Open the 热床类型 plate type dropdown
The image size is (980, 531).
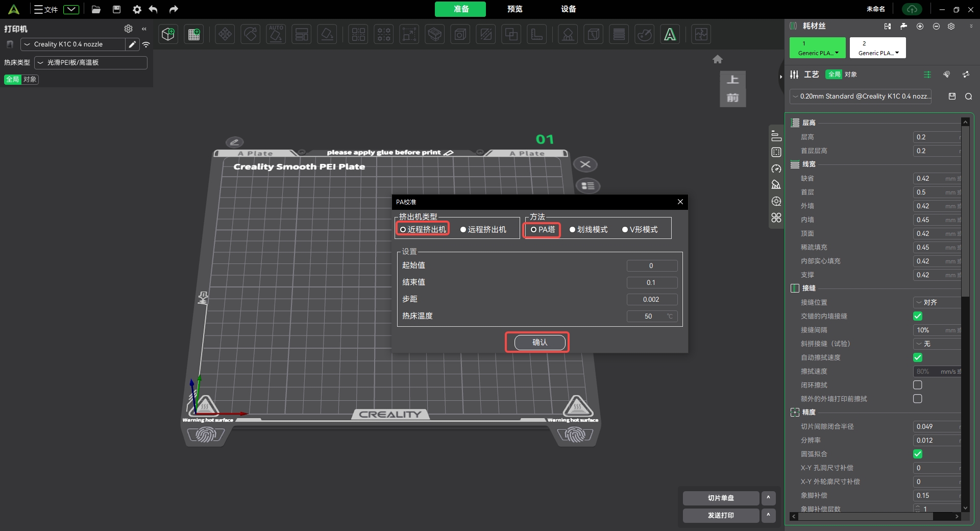[91, 62]
